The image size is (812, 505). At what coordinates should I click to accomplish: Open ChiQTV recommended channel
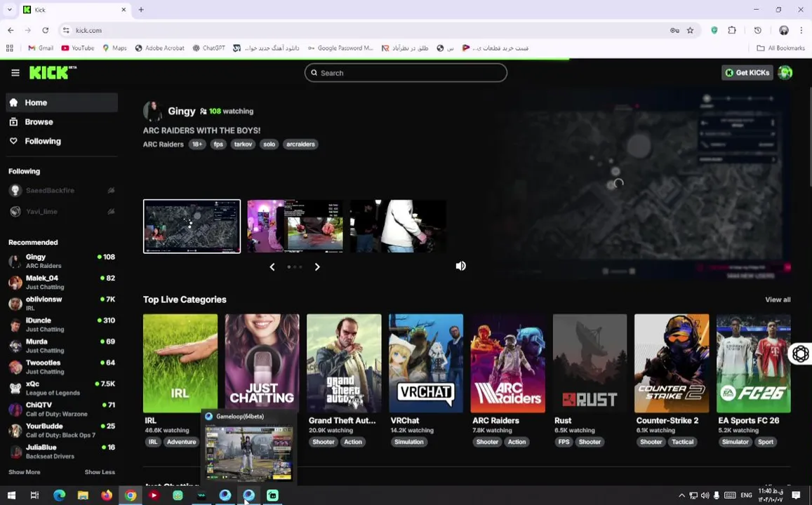click(x=62, y=410)
